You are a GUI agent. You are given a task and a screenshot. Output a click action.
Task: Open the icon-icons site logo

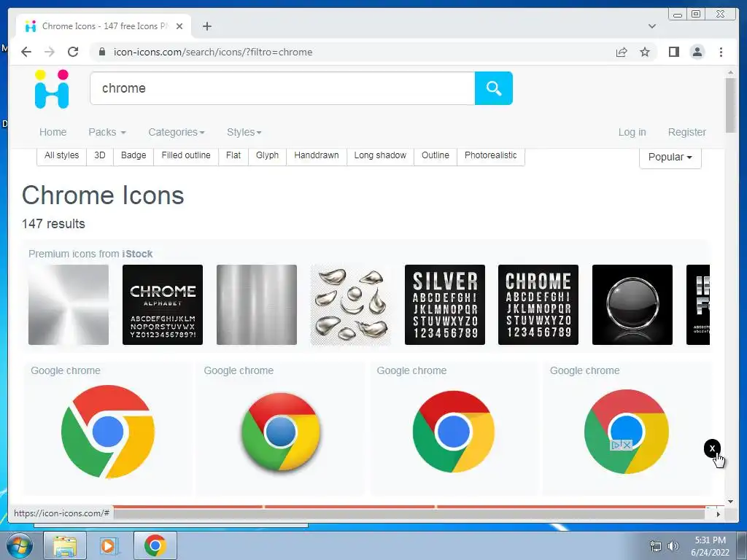[52, 89]
